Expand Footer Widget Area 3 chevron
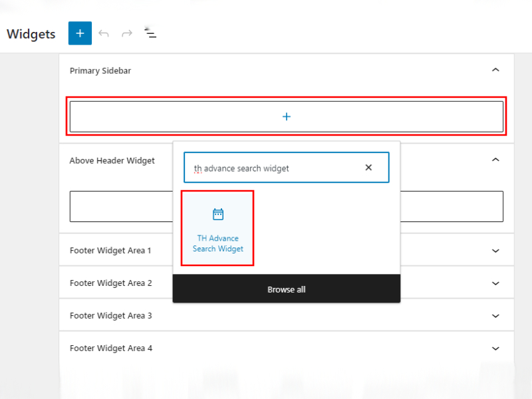Screen dimensions: 532x399 point(495,316)
